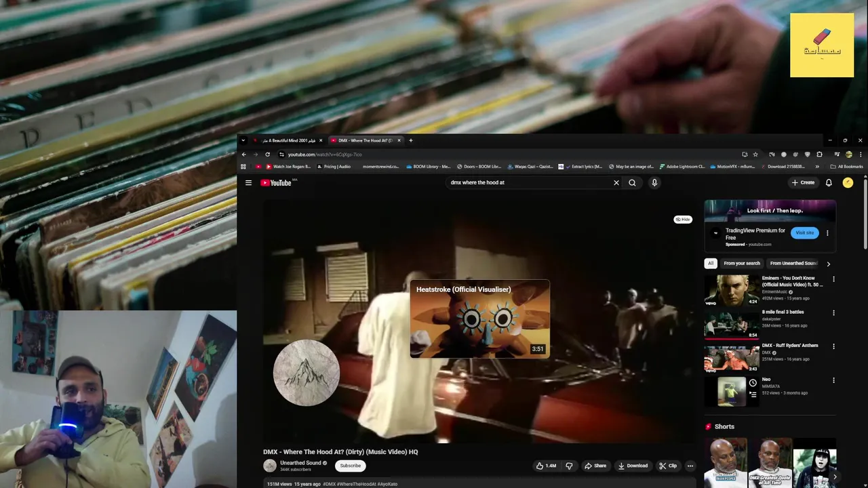Open the first DMX Short thumbnail

coord(726,463)
